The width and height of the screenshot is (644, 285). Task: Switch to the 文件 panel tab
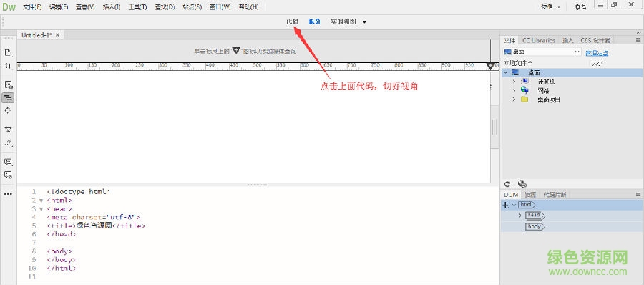click(509, 40)
